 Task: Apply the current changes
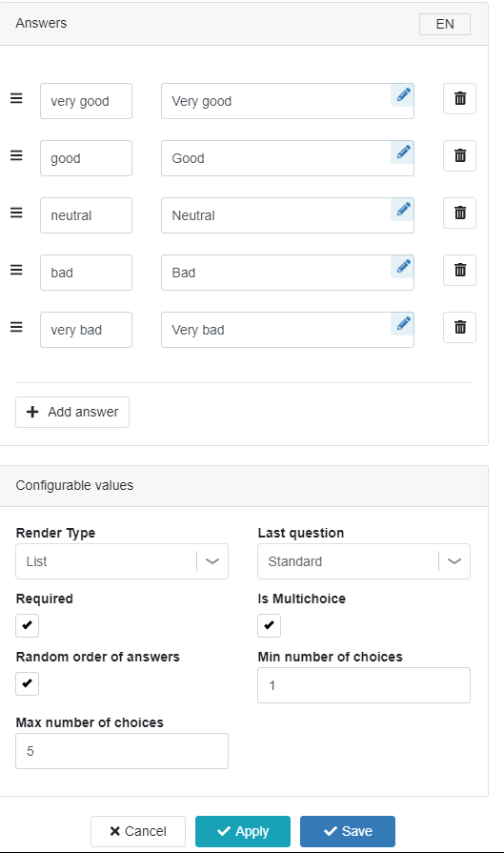(x=243, y=831)
